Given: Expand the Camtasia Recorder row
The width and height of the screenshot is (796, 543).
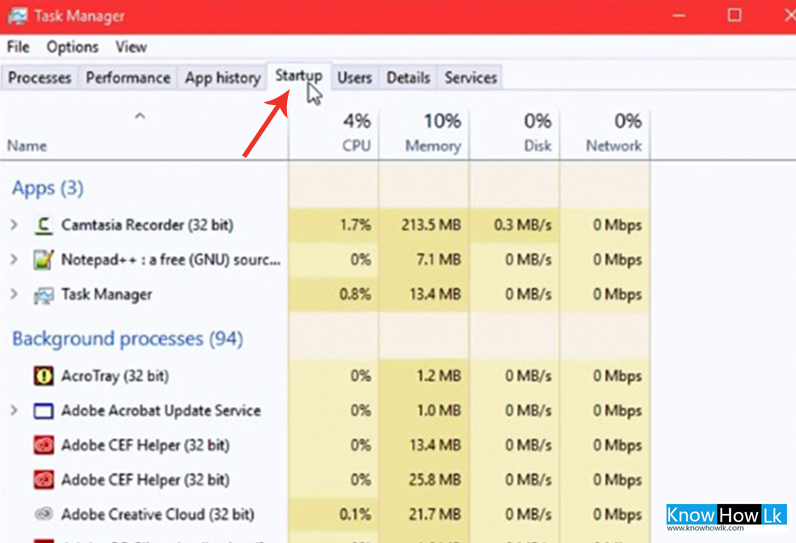Looking at the screenshot, I should pyautogui.click(x=14, y=225).
